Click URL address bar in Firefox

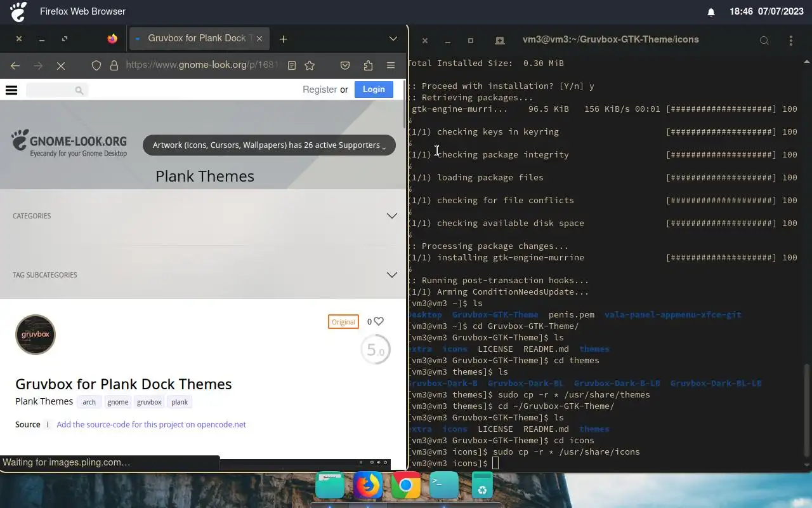pos(203,65)
